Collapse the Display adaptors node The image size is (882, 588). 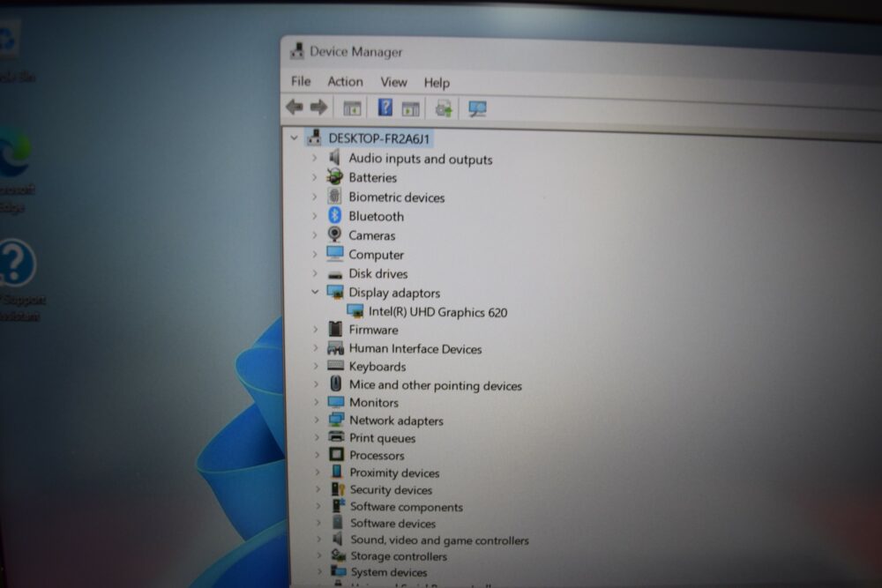pos(315,292)
